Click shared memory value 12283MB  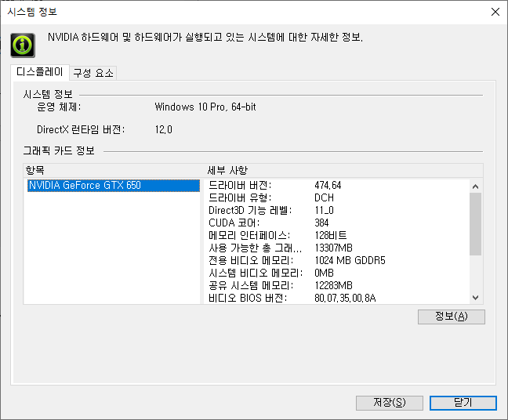(333, 285)
